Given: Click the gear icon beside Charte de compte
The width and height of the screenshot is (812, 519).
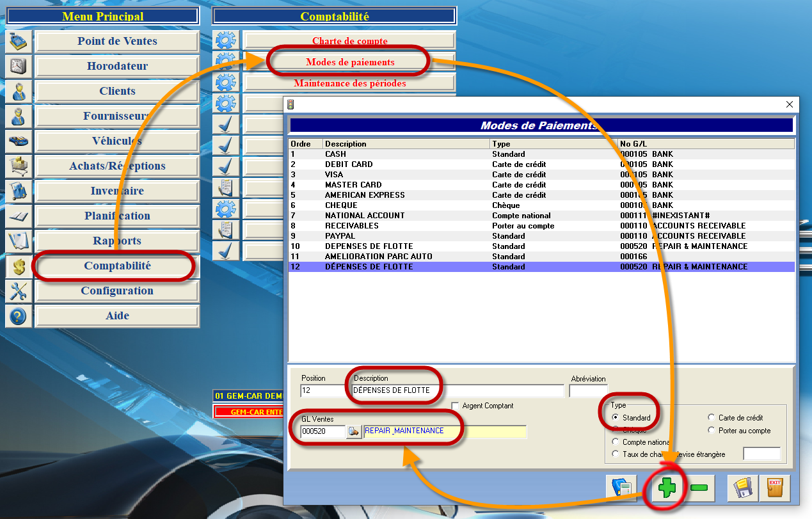Looking at the screenshot, I should [x=226, y=41].
